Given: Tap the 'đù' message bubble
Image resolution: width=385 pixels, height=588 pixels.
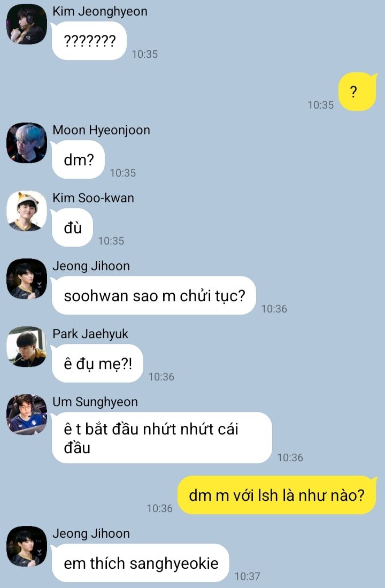Looking at the screenshot, I should click(72, 227).
